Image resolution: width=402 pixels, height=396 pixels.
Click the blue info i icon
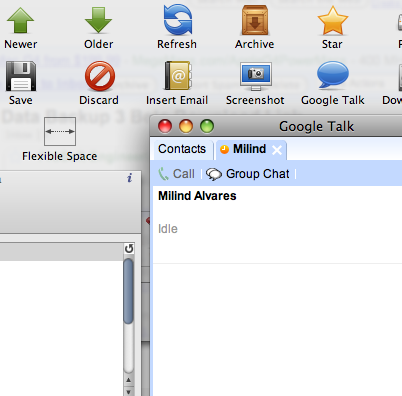pyautogui.click(x=130, y=178)
